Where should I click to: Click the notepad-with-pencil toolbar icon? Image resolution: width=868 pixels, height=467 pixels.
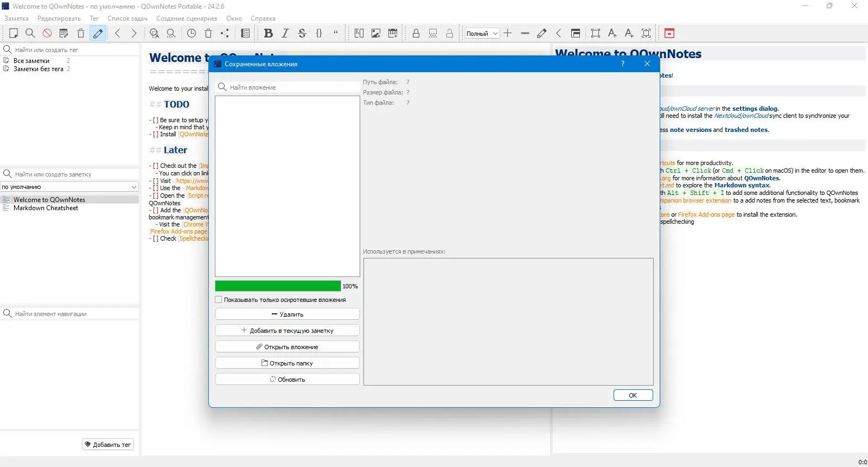pos(64,33)
